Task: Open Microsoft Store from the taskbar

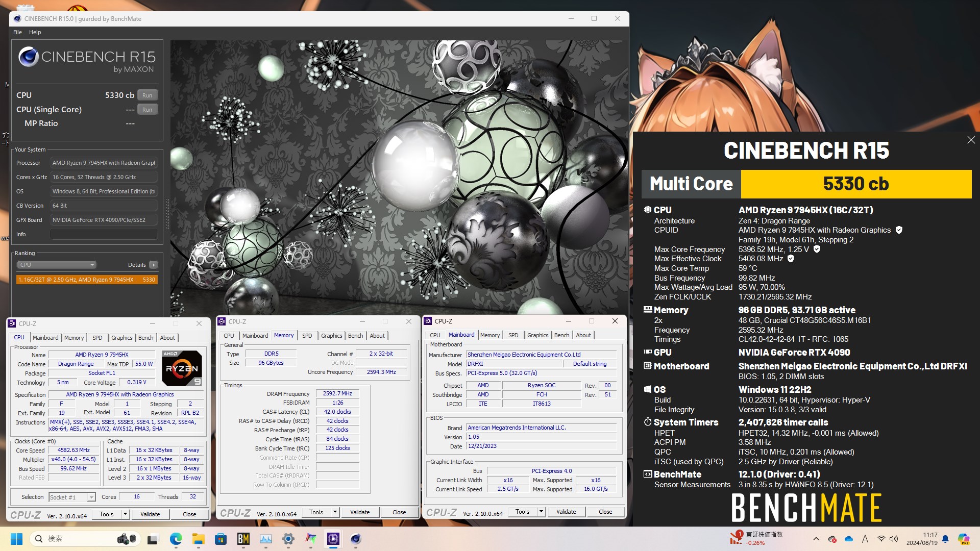Action: click(220, 539)
